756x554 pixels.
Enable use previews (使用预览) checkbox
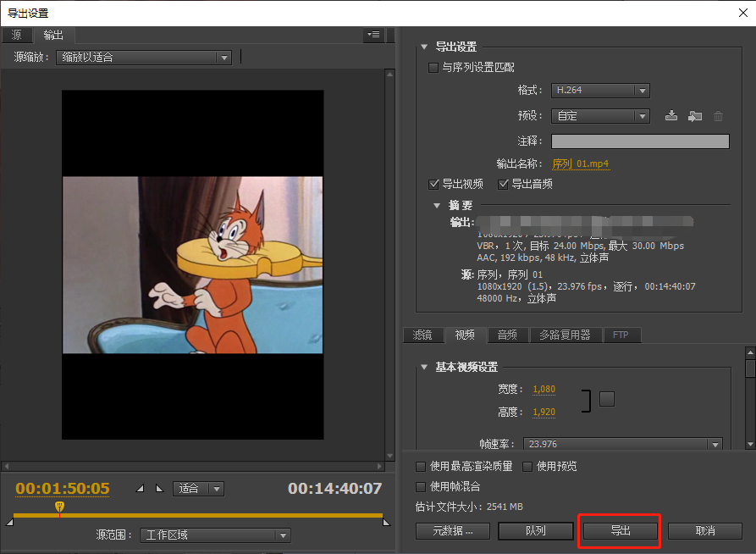click(527, 467)
